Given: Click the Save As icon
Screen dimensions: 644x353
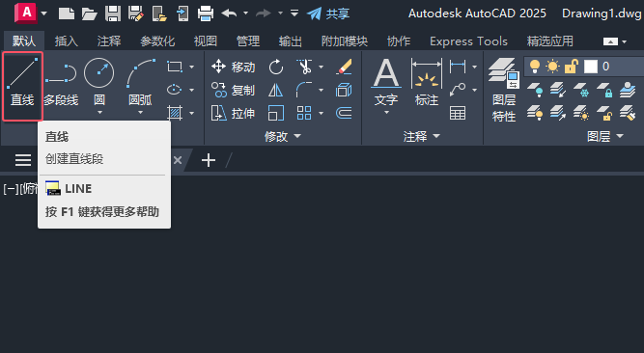Looking at the screenshot, I should click(136, 14).
